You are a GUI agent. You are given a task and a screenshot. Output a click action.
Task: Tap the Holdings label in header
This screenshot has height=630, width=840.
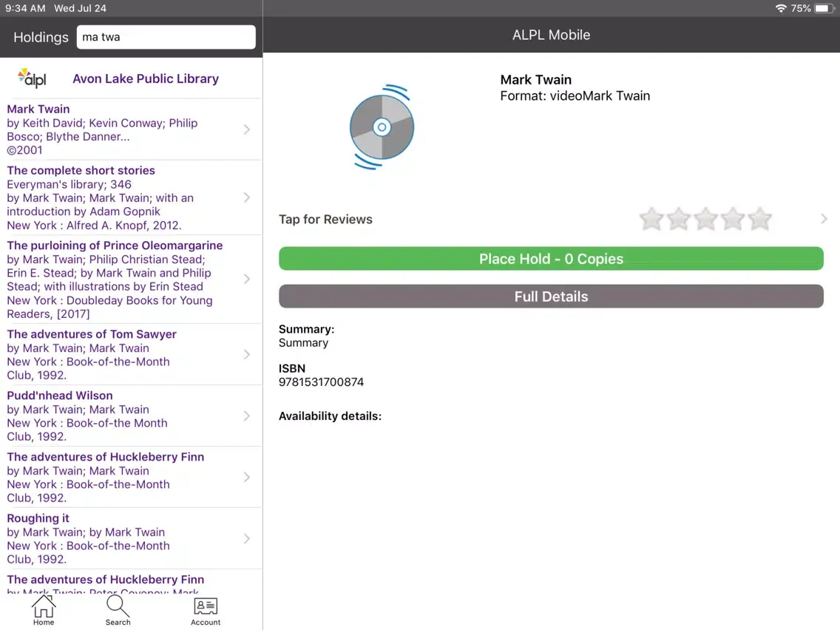click(x=41, y=37)
